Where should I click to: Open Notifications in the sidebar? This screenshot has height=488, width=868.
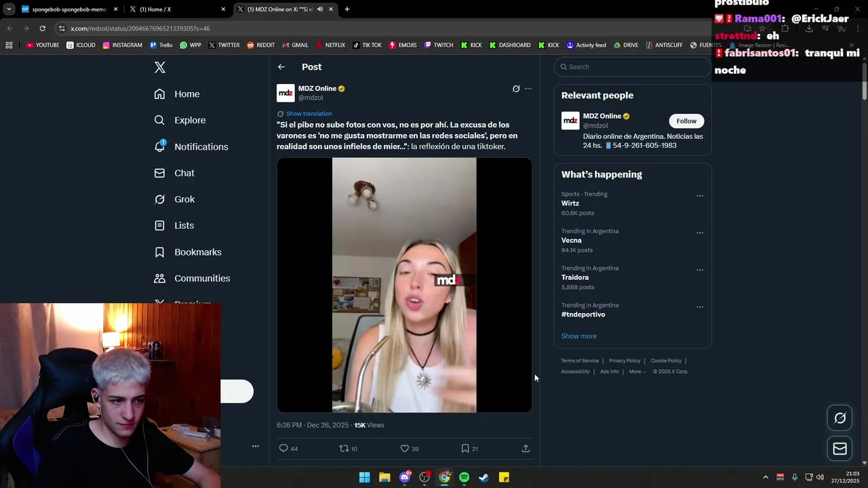[x=191, y=146]
